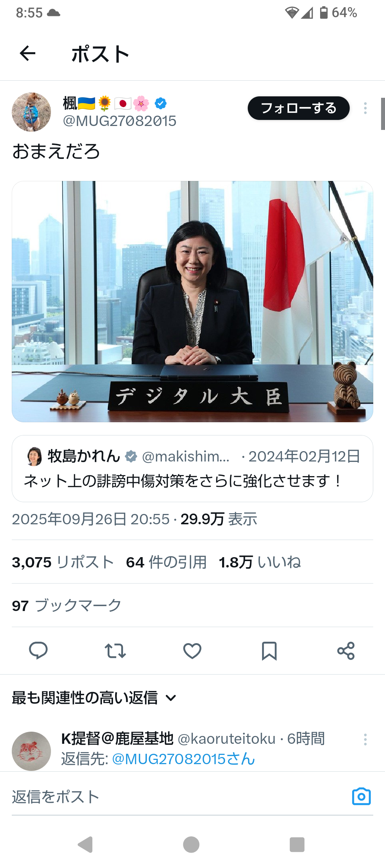
Task: View the 64 件の引用 list
Action: pos(166,562)
